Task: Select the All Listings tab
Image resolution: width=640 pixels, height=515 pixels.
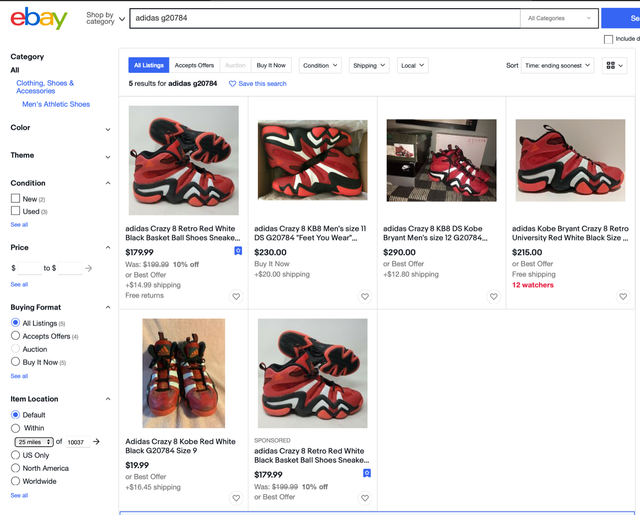Action: (149, 65)
